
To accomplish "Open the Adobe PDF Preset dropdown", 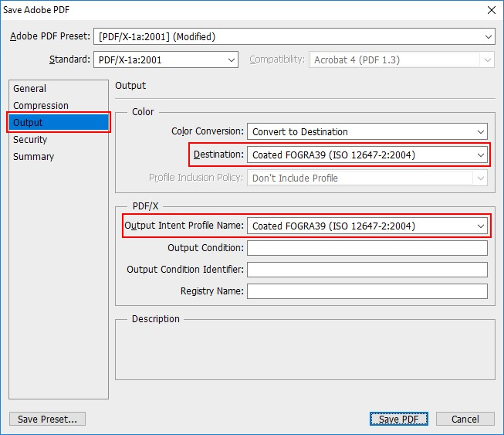I will pyautogui.click(x=293, y=36).
